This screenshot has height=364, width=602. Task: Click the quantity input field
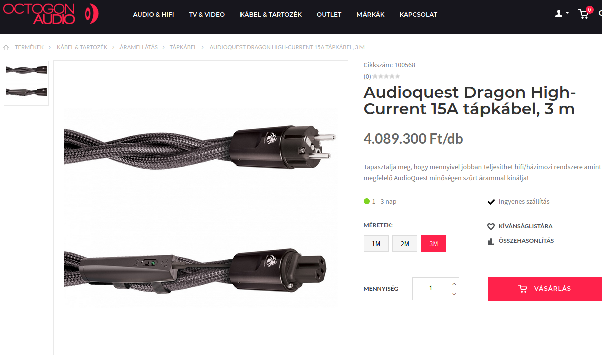click(x=431, y=288)
